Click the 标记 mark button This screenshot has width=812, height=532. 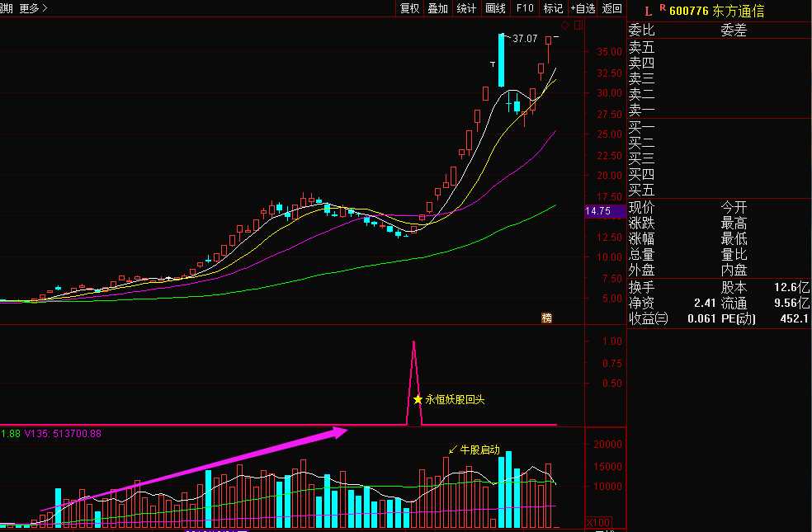553,8
